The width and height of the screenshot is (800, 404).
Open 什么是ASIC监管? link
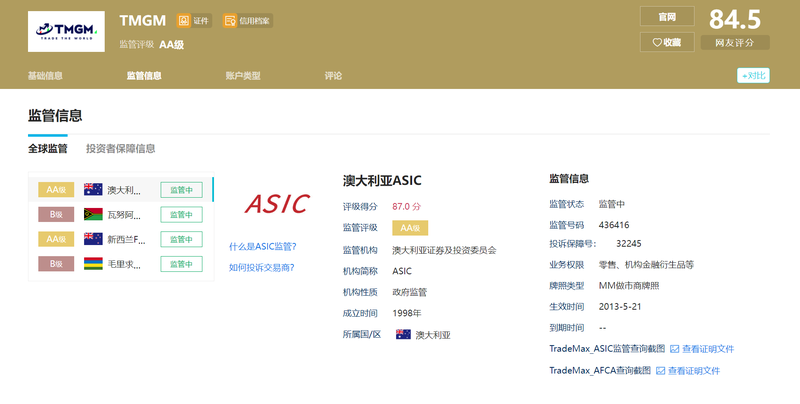pos(262,247)
